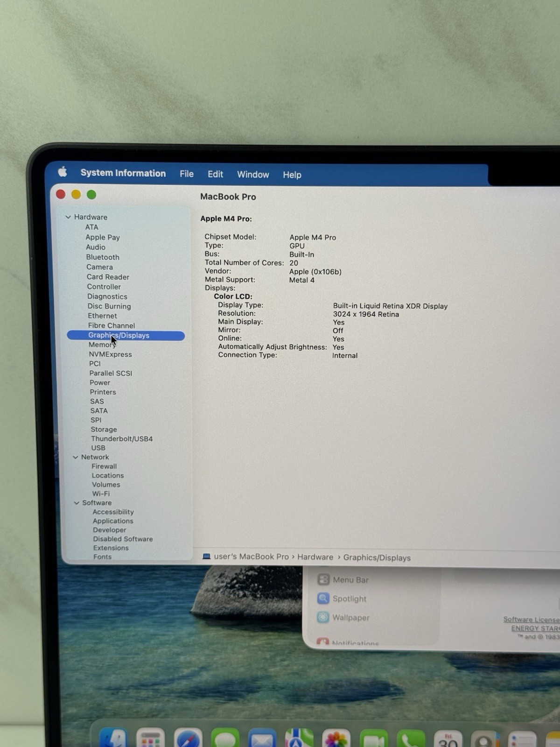Viewport: 560px width, 747px height.
Task: Select Disabled Software in the sidebar
Action: (123, 539)
